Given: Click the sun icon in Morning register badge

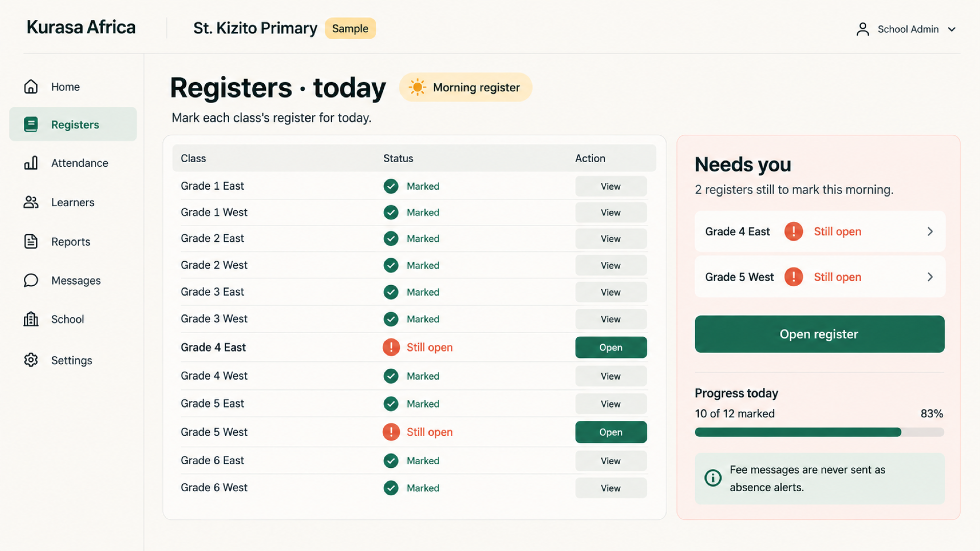Looking at the screenshot, I should point(417,87).
